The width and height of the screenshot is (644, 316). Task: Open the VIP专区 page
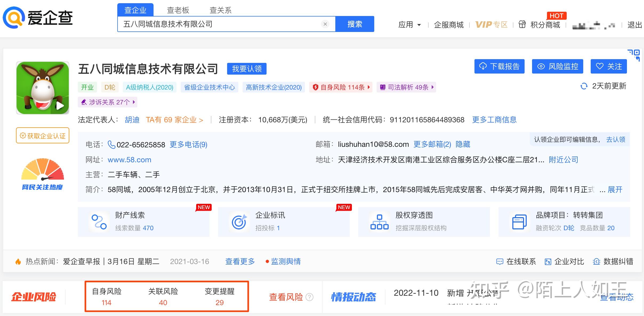pyautogui.click(x=491, y=25)
